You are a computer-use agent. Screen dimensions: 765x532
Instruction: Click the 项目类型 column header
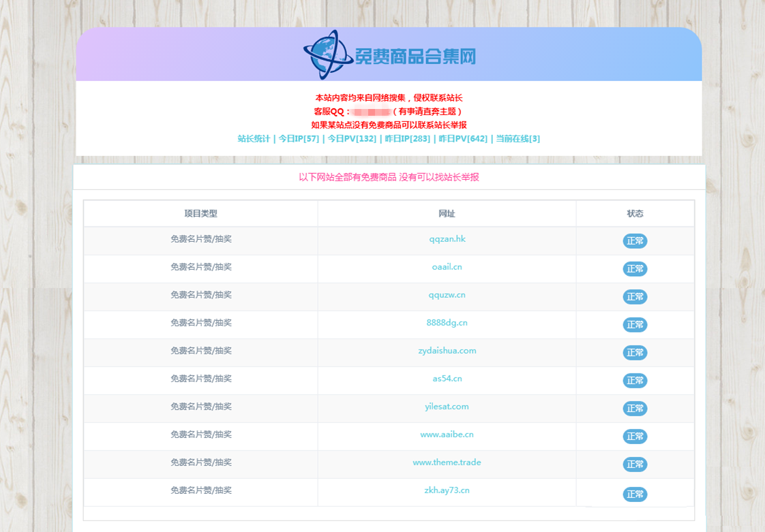pyautogui.click(x=200, y=213)
